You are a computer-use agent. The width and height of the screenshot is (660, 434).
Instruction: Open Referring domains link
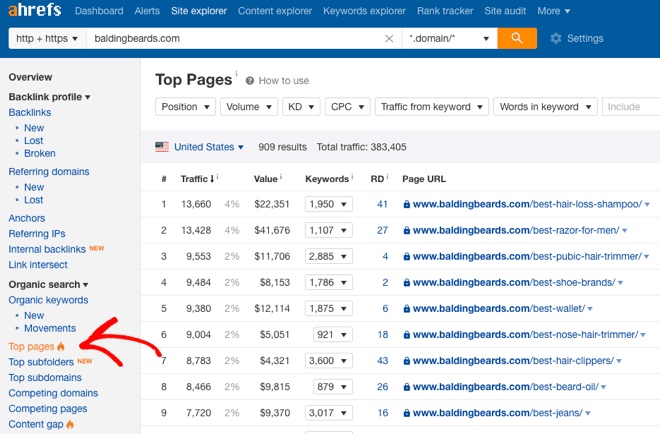49,172
